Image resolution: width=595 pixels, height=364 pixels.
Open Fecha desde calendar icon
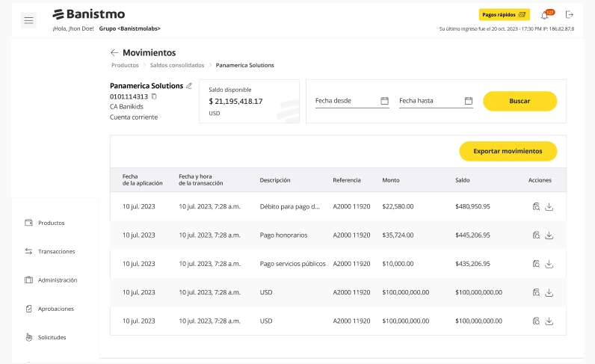click(384, 101)
